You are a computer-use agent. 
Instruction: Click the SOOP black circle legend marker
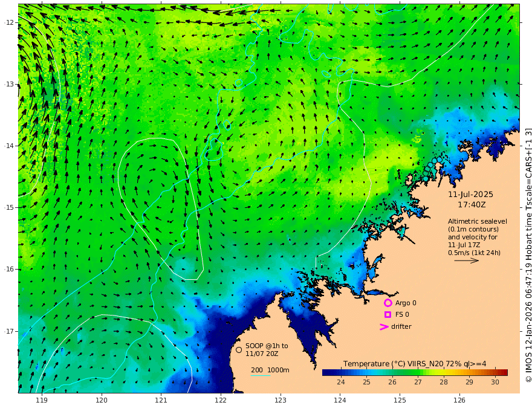point(239,349)
